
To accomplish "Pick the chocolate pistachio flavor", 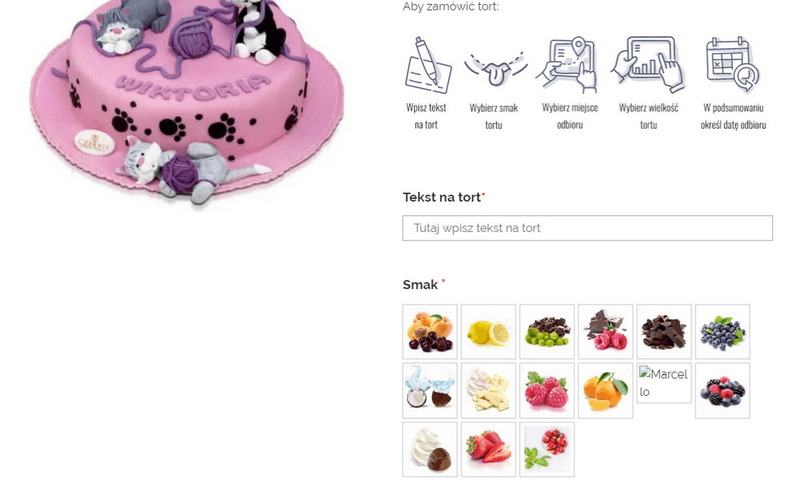I will pos(547,332).
